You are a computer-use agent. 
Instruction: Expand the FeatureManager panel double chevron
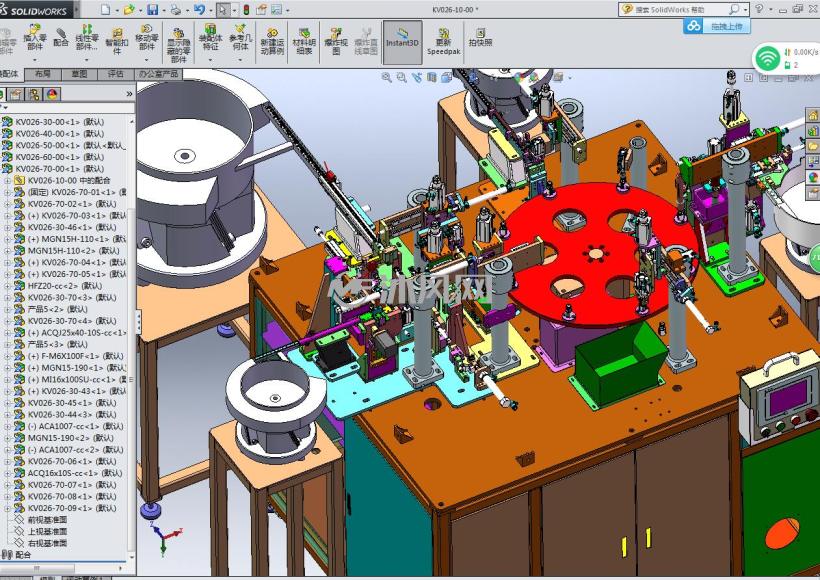[129, 94]
